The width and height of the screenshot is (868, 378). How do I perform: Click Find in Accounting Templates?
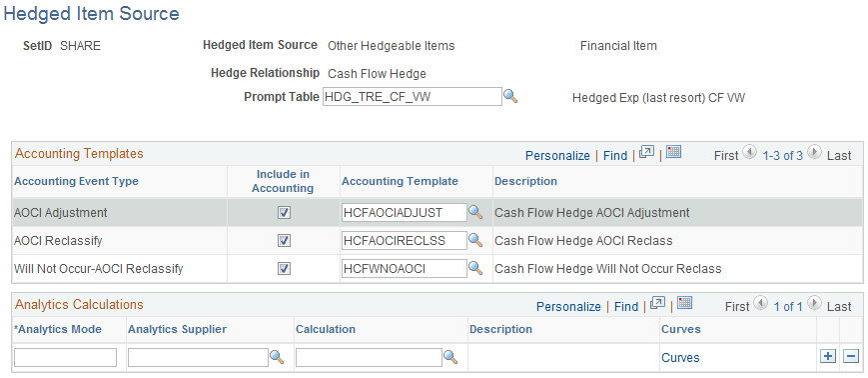615,156
